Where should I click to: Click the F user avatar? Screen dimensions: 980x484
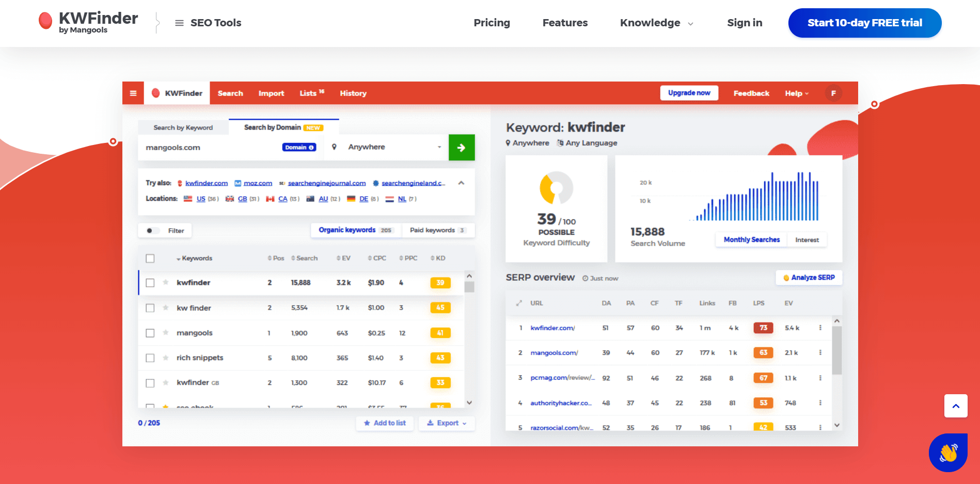tap(833, 93)
